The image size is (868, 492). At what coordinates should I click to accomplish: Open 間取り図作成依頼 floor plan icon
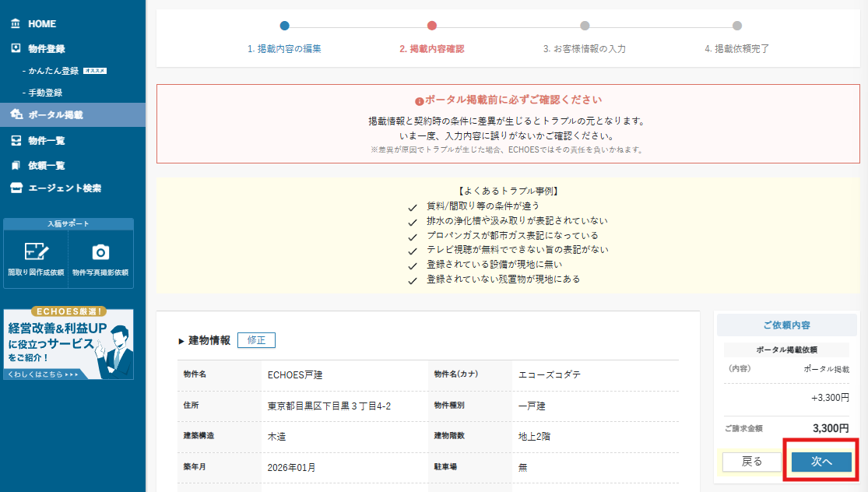point(36,251)
